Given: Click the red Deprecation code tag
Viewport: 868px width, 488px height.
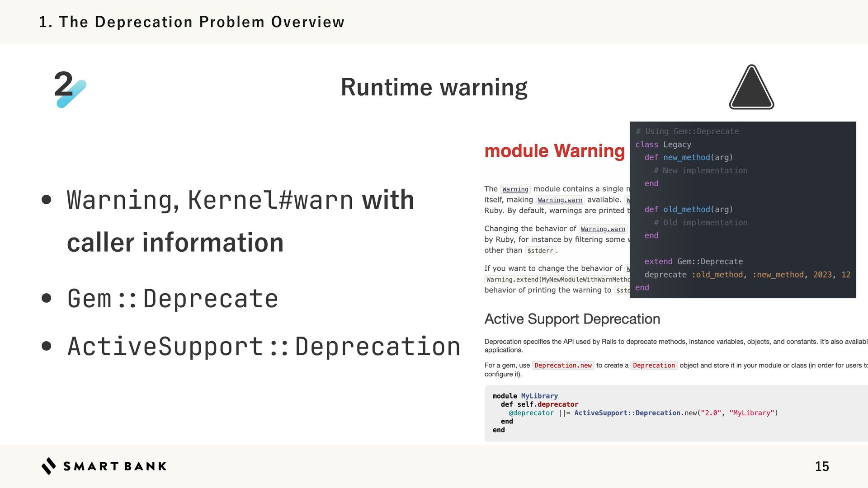Looking at the screenshot, I should tap(653, 366).
